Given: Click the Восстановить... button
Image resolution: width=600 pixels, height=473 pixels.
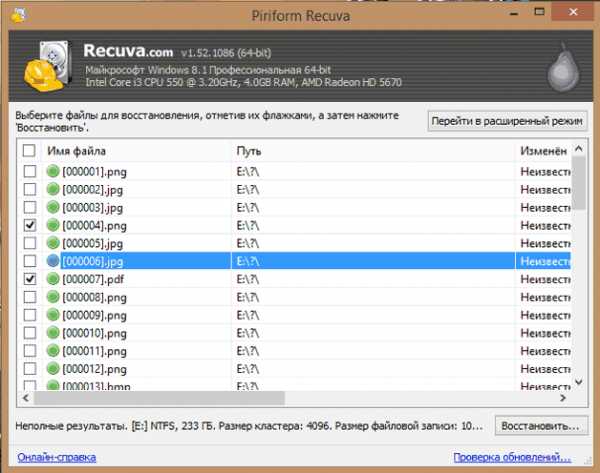Looking at the screenshot, I should coord(541,426).
